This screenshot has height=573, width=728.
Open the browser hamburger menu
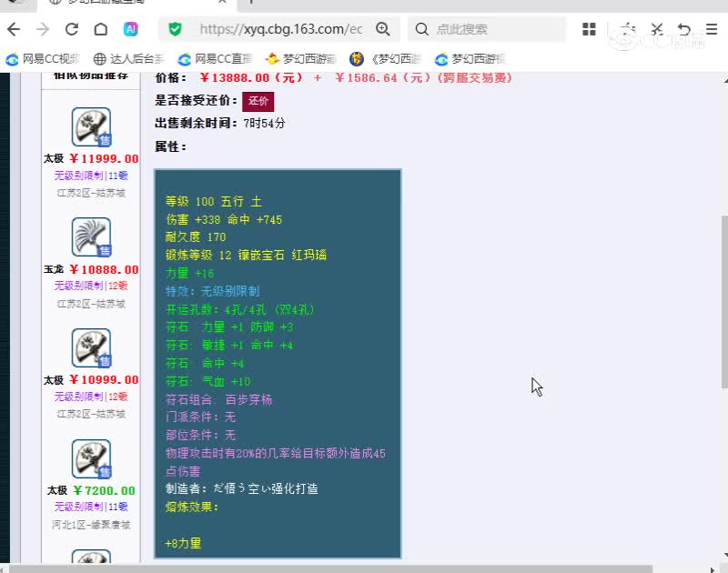point(712,29)
